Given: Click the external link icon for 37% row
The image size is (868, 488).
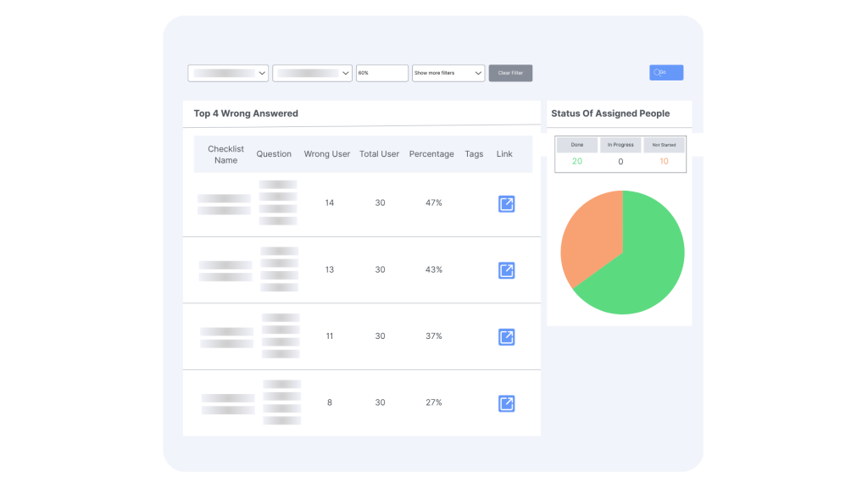Looking at the screenshot, I should pos(506,337).
